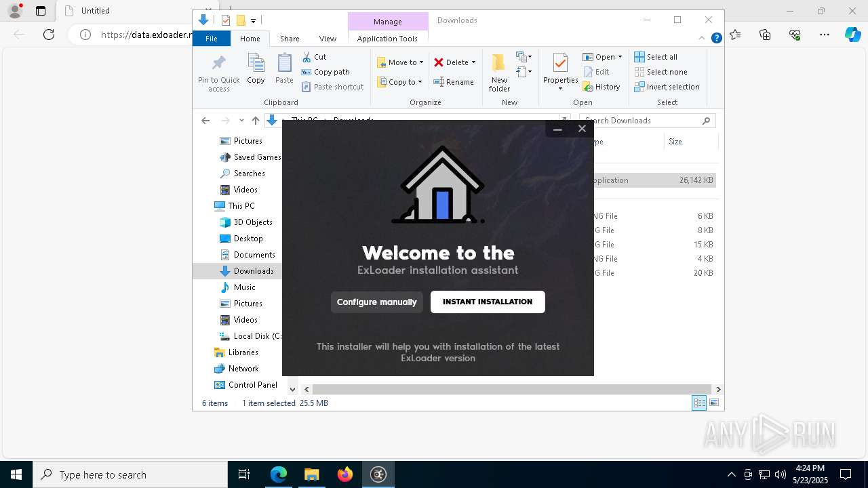Rename the selected file
Screen dimensions: 868x488
click(x=454, y=82)
